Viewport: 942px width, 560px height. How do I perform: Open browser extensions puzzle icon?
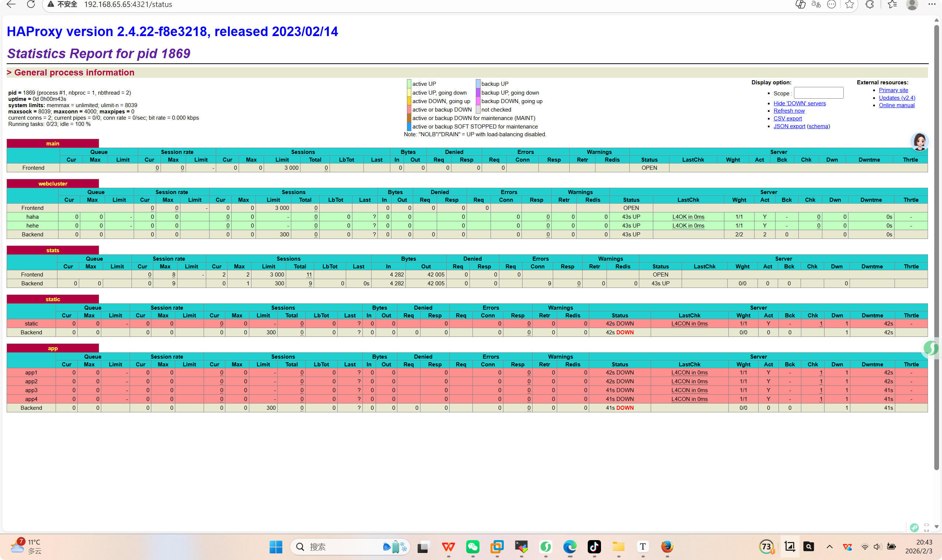tap(869, 4)
